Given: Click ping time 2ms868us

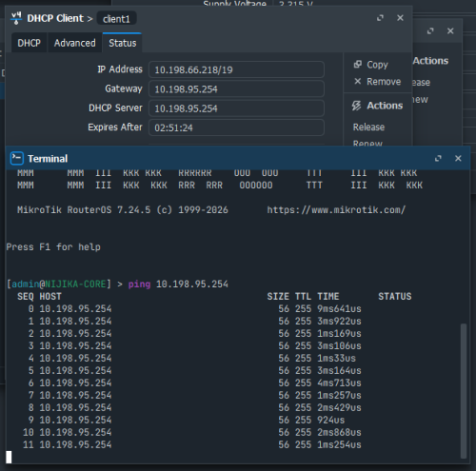Looking at the screenshot, I should coord(339,433).
